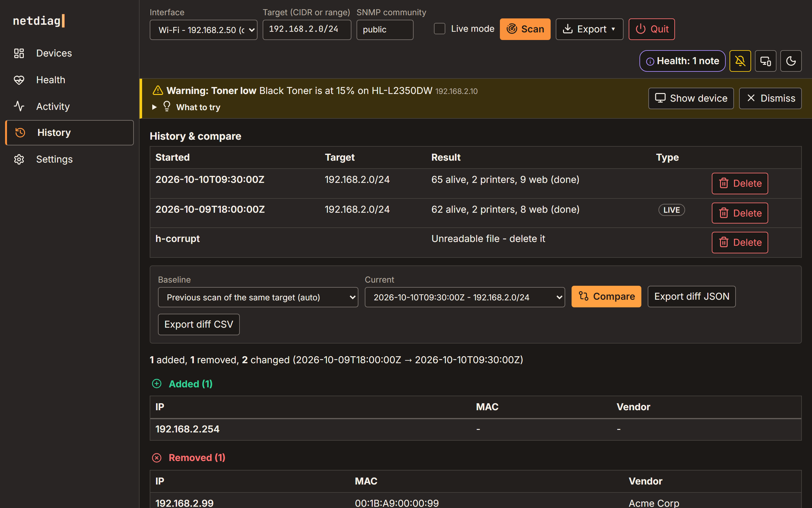Click the SNMP community field
812x508 pixels.
click(385, 30)
